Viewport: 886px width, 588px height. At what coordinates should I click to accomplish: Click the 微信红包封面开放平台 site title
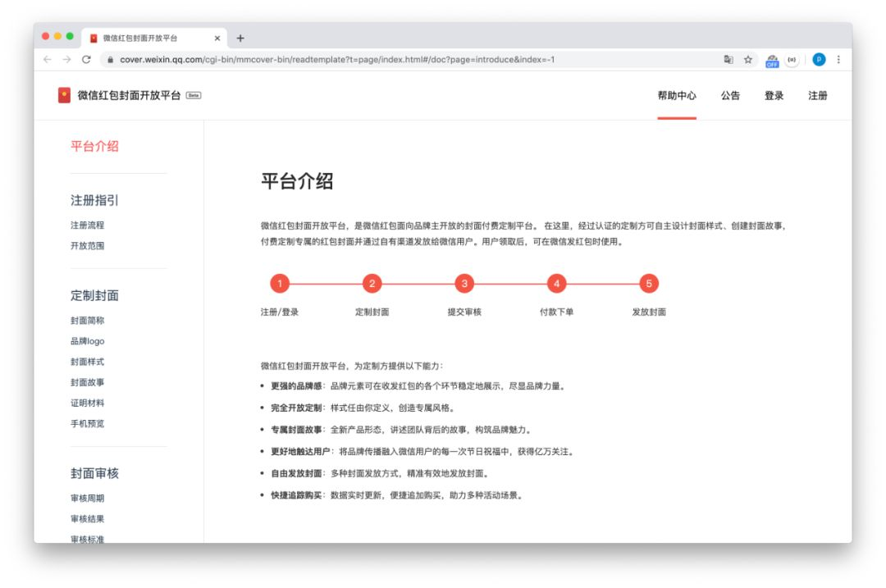(129, 95)
